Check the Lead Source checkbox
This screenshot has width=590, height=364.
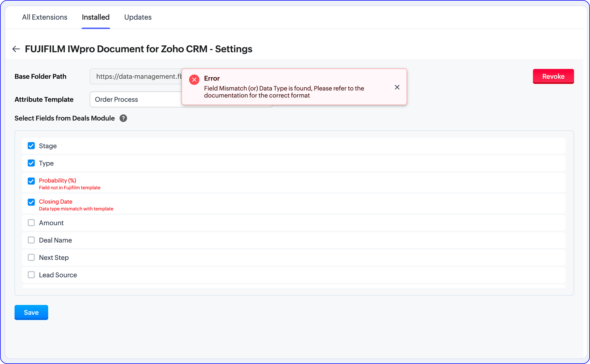(x=31, y=275)
